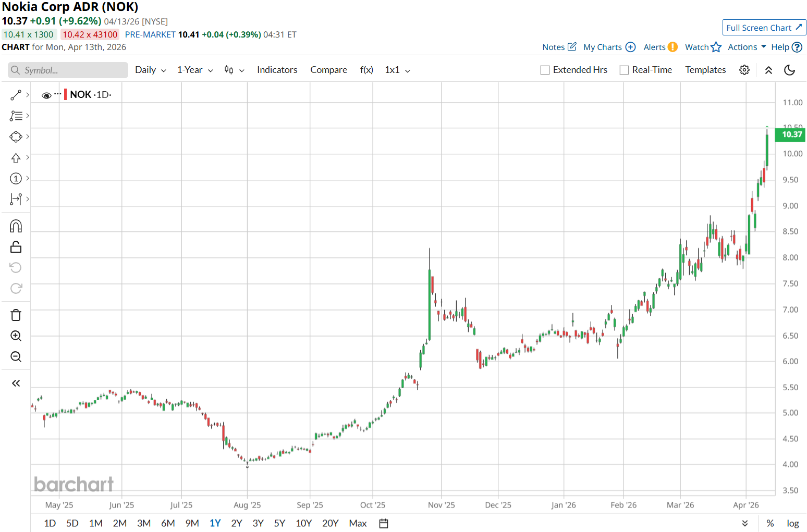Click the NOK series color swatch
This screenshot has height=532, width=807.
pyautogui.click(x=65, y=95)
